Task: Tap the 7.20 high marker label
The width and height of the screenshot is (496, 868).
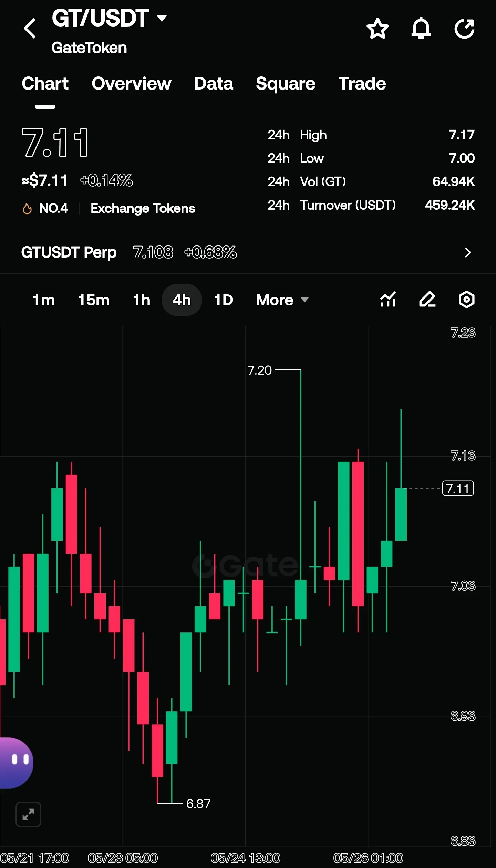Action: click(260, 370)
